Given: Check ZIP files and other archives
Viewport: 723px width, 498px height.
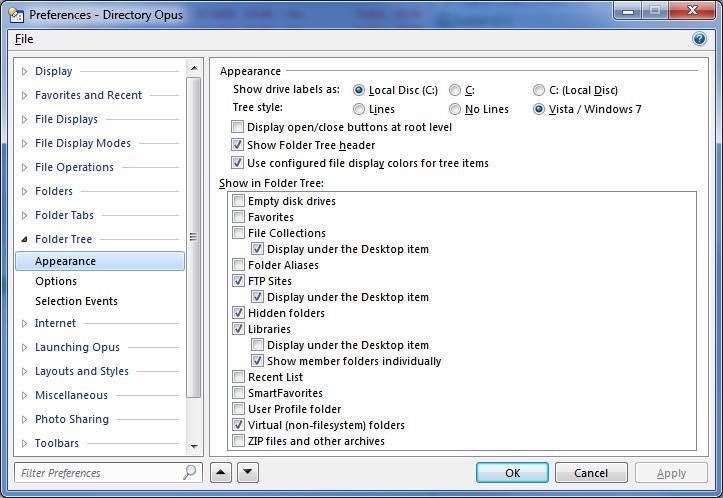Looking at the screenshot, I should pyautogui.click(x=238, y=441).
